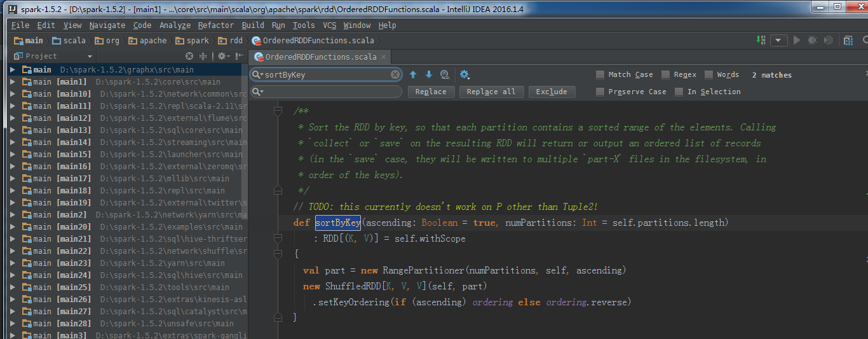Open search options gear dropdown
The height and width of the screenshot is (339, 868).
tap(465, 74)
